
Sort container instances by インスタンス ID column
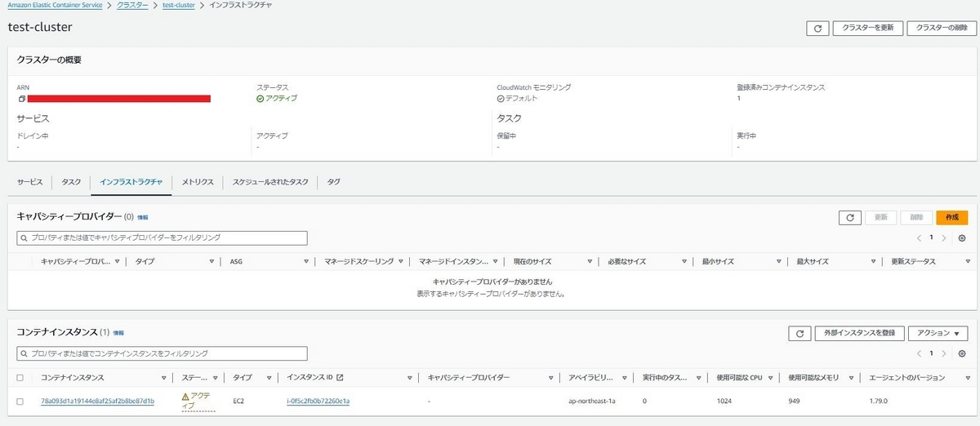tap(409, 378)
